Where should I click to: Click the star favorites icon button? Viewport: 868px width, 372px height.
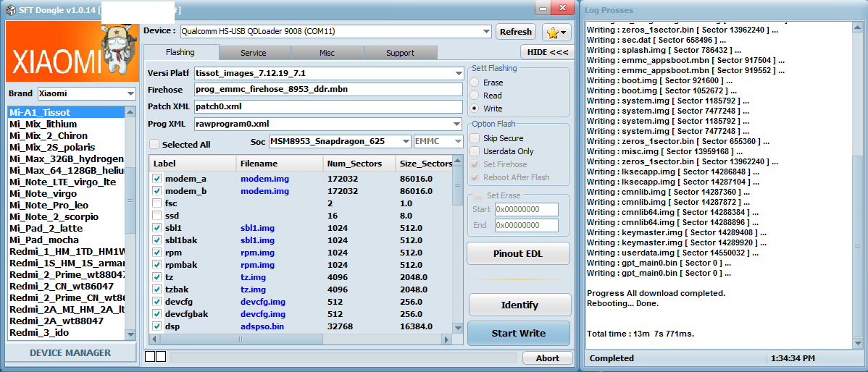point(556,32)
